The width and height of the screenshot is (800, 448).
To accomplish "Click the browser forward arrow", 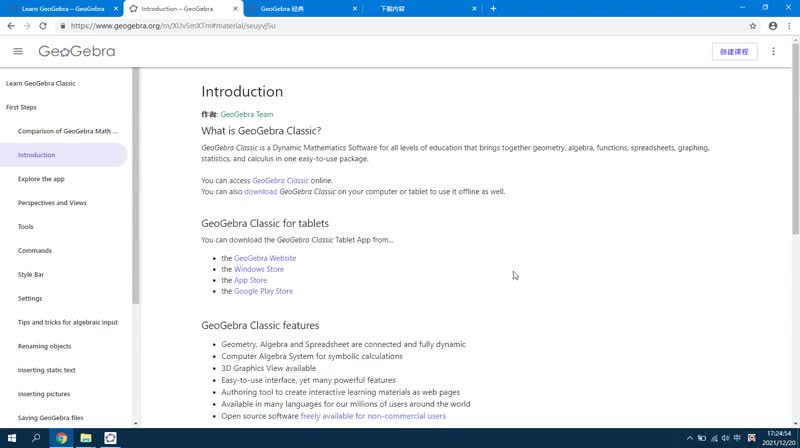I will (x=27, y=26).
